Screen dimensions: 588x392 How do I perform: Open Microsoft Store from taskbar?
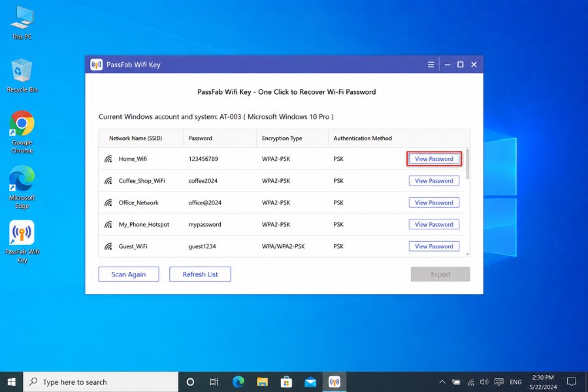[286, 382]
